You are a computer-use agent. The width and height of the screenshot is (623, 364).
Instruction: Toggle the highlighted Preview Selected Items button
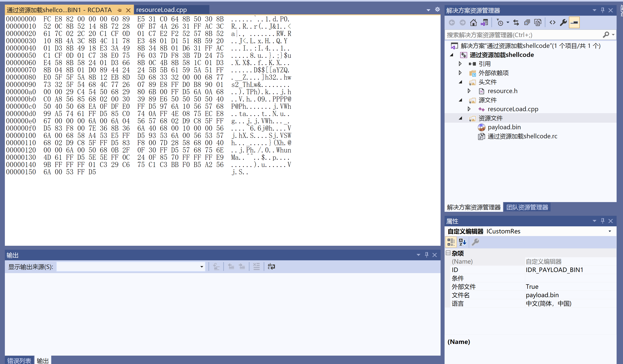(574, 23)
